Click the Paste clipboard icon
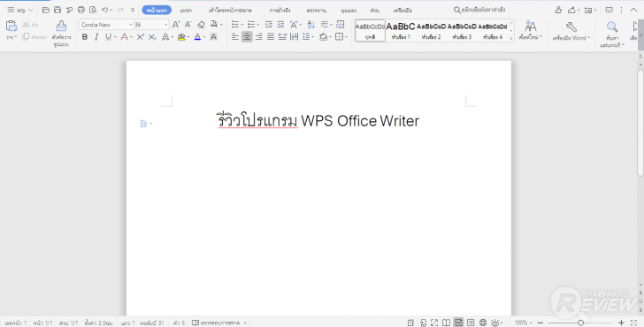Screen dimensions: 644x327 (x=11, y=26)
